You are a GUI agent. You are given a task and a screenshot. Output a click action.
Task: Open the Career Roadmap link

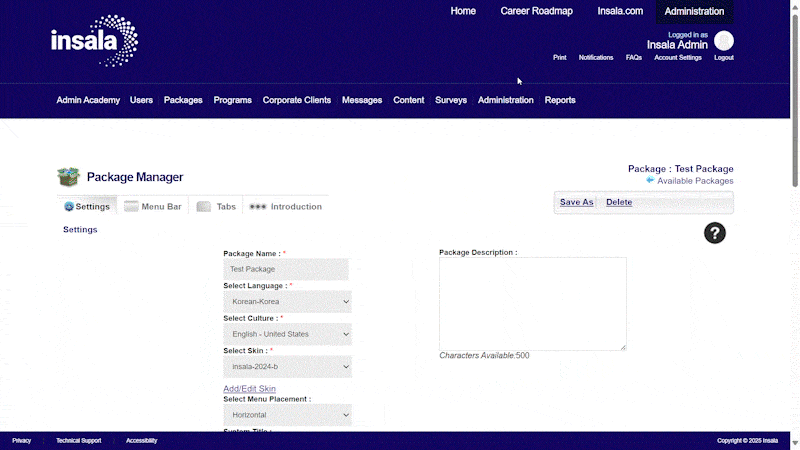pos(536,11)
